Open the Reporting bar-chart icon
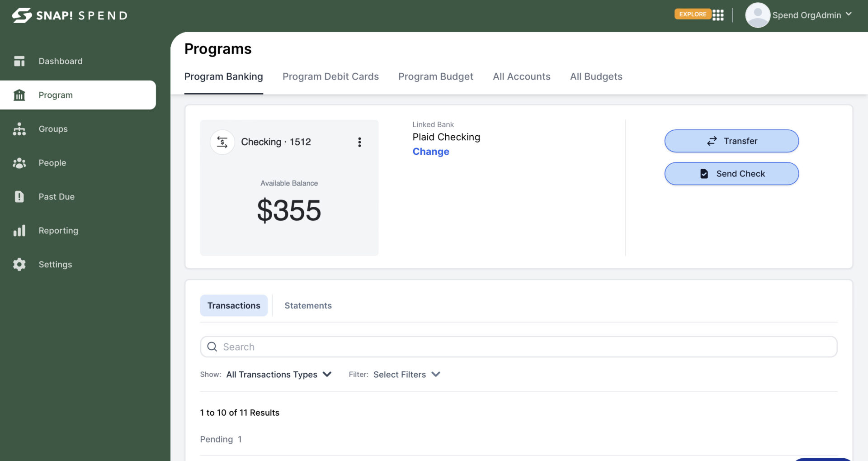868x461 pixels. 19,230
